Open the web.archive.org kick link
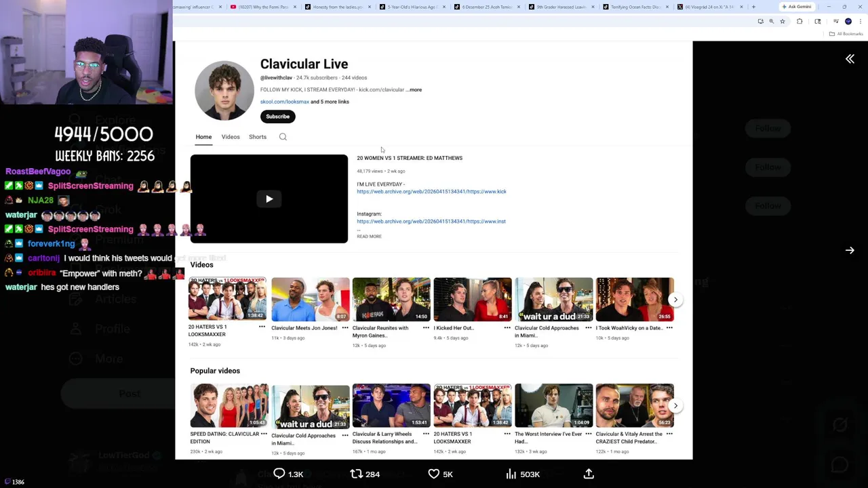The image size is (868, 488). (431, 192)
